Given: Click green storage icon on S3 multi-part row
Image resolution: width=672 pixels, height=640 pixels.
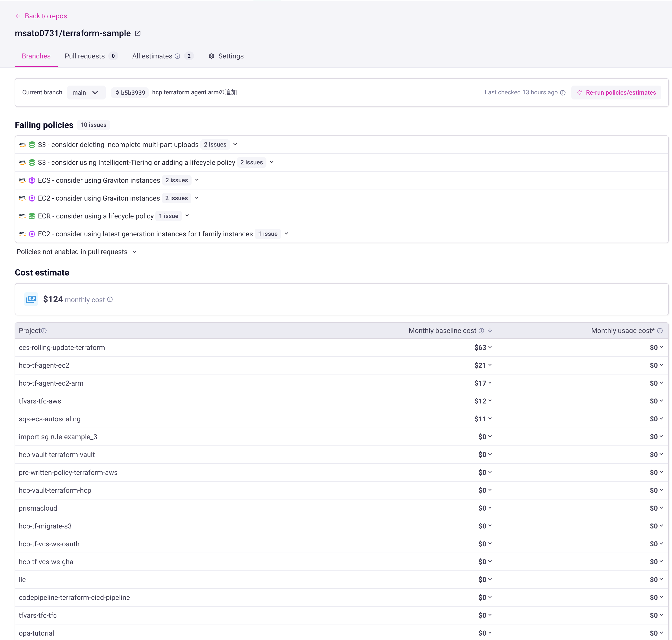Looking at the screenshot, I should pos(32,145).
